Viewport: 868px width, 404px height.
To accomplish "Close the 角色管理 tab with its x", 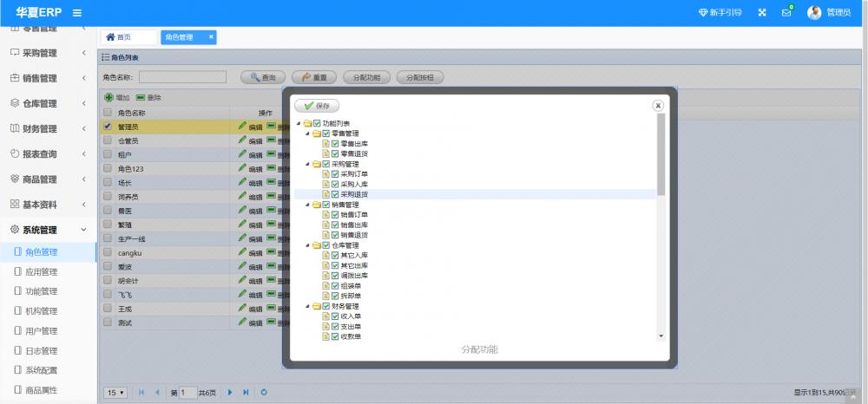I will (x=211, y=36).
